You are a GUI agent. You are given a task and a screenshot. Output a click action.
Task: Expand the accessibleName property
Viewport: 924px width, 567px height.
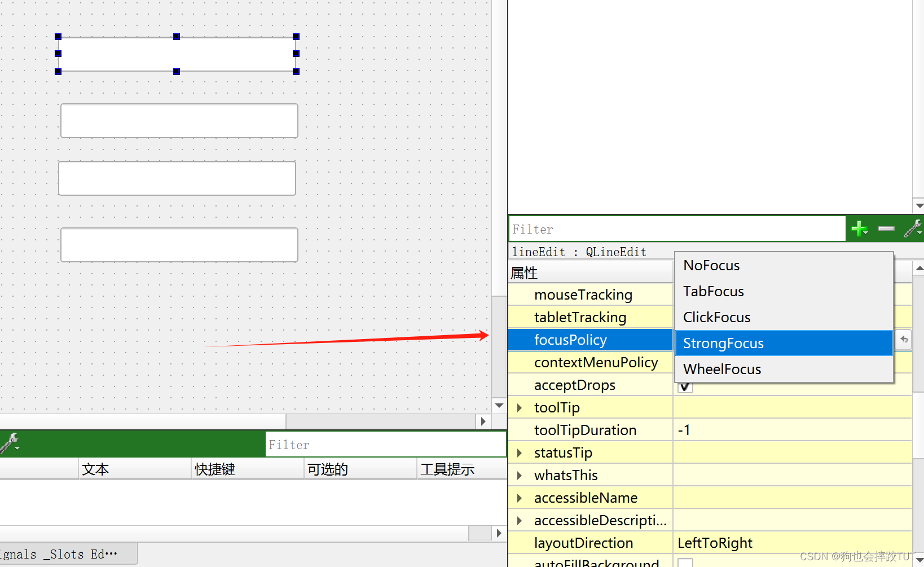tap(520, 498)
